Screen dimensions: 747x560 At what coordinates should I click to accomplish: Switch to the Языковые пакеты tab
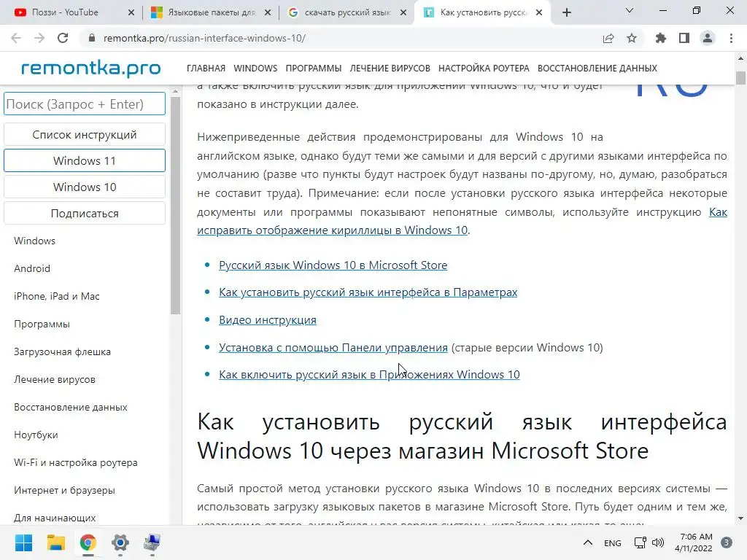(209, 12)
